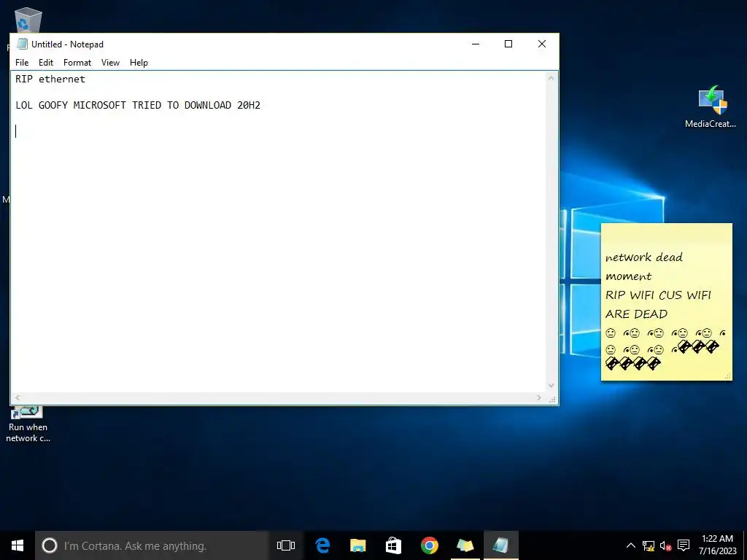Open the File menu in Notepad
The image size is (747, 560).
coord(22,63)
